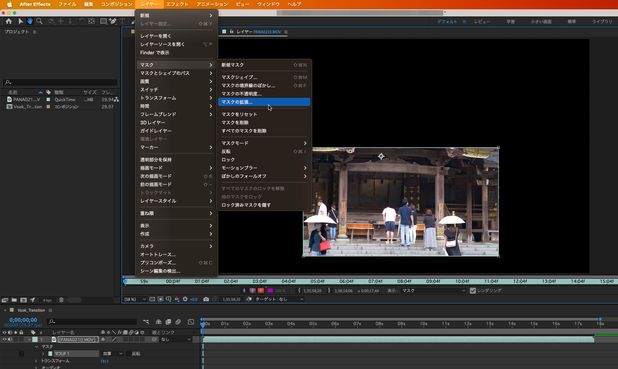Click the motion blur icon in timeline
Image resolution: width=618 pixels, height=369 pixels.
178,322
